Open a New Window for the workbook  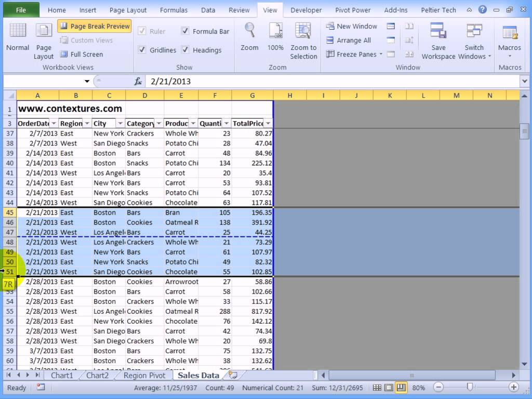click(352, 26)
